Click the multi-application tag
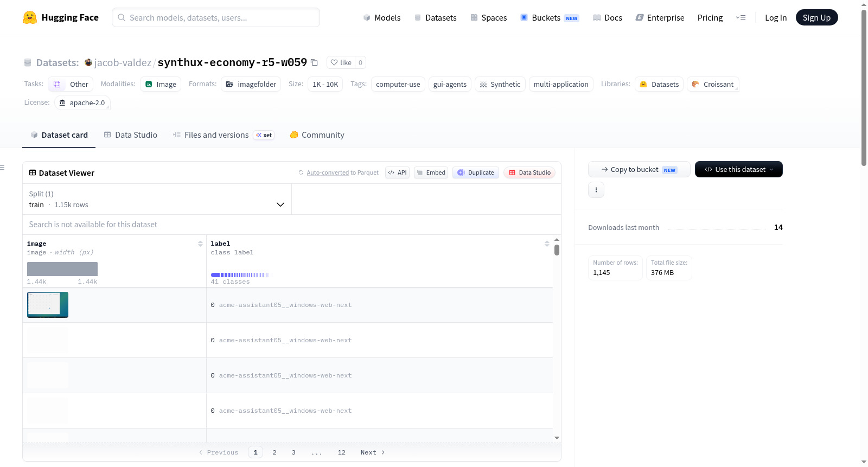The height and width of the screenshot is (467, 868). pos(561,84)
